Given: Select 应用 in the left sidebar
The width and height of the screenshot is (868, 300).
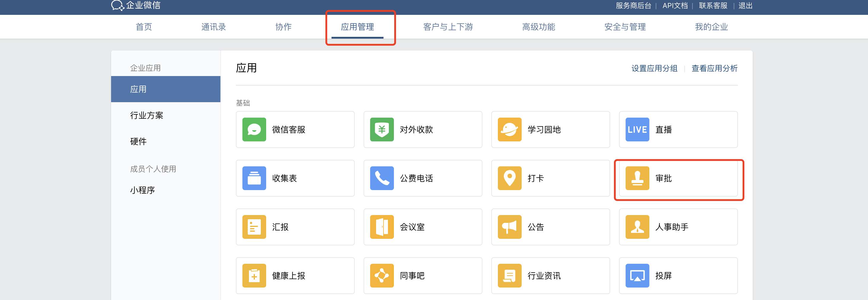Looking at the screenshot, I should [x=166, y=89].
